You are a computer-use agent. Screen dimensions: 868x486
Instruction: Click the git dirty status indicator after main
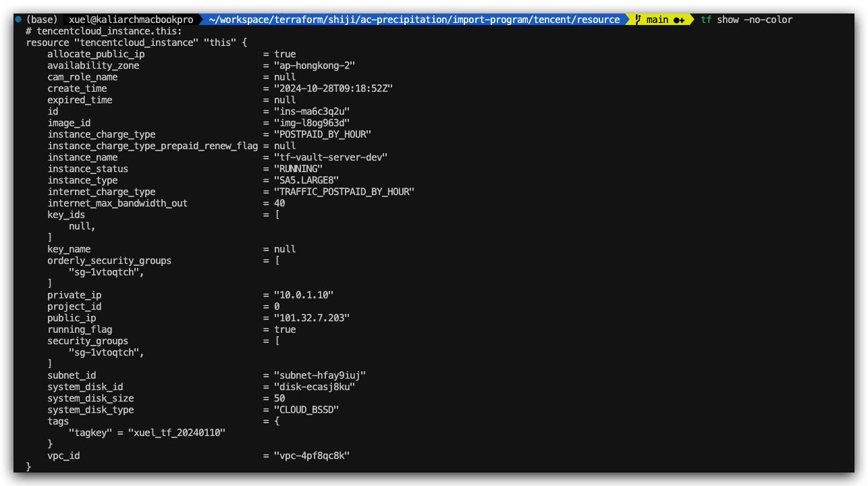(x=679, y=20)
